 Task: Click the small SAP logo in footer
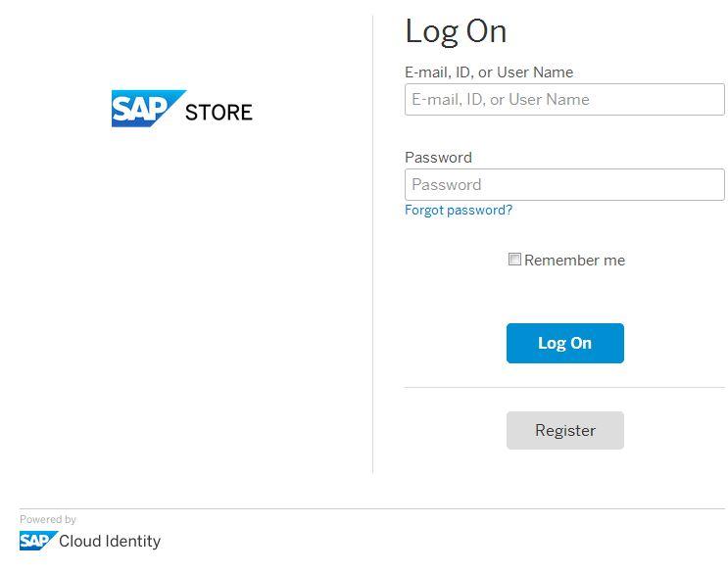(37, 541)
